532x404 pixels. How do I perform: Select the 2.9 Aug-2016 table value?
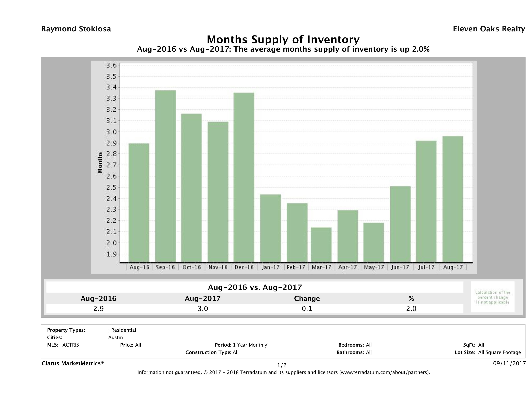(x=98, y=308)
